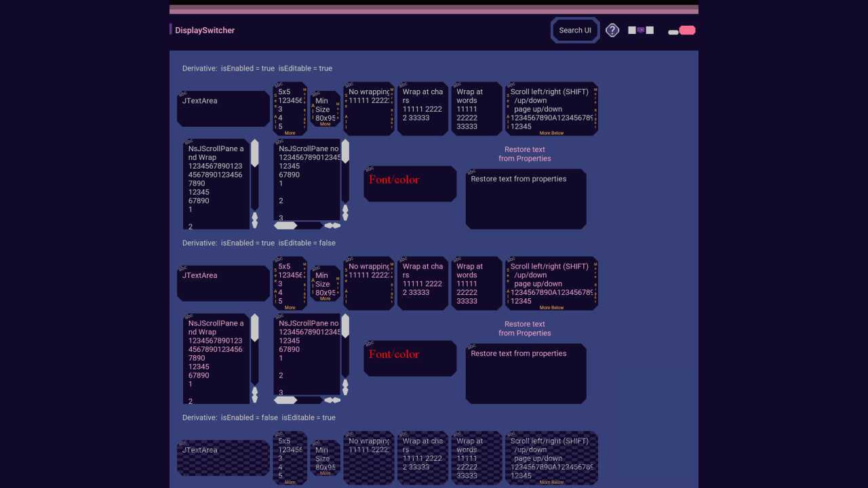
Task: Click the label Derivative: isEnabled = true isEditable = false
Action: pyautogui.click(x=258, y=243)
